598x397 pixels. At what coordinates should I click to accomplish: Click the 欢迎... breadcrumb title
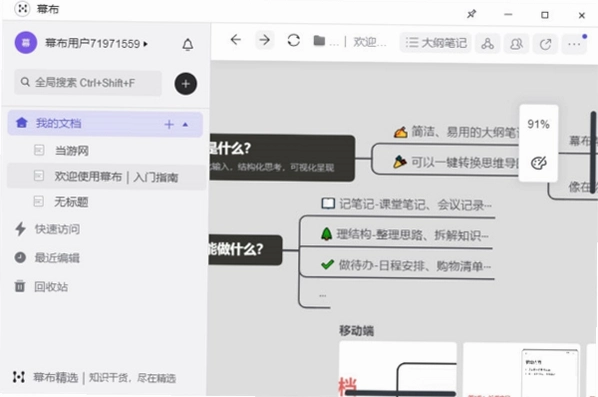(x=370, y=42)
